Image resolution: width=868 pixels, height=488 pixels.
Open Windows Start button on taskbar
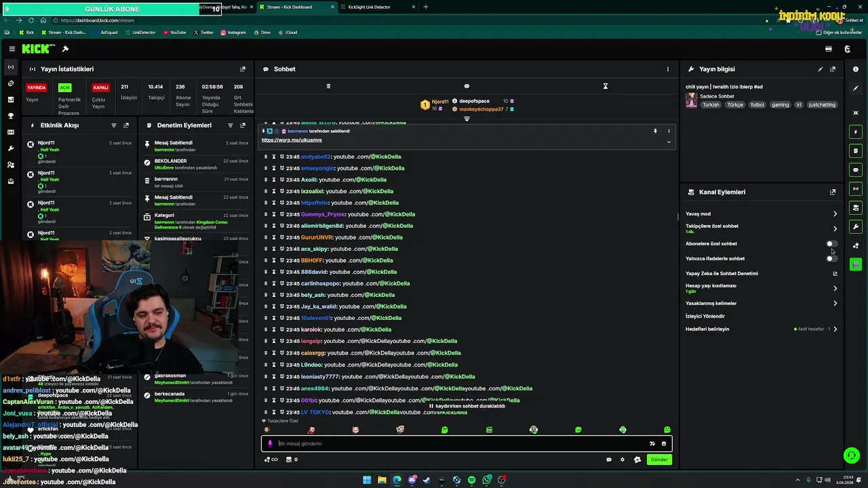click(x=367, y=480)
